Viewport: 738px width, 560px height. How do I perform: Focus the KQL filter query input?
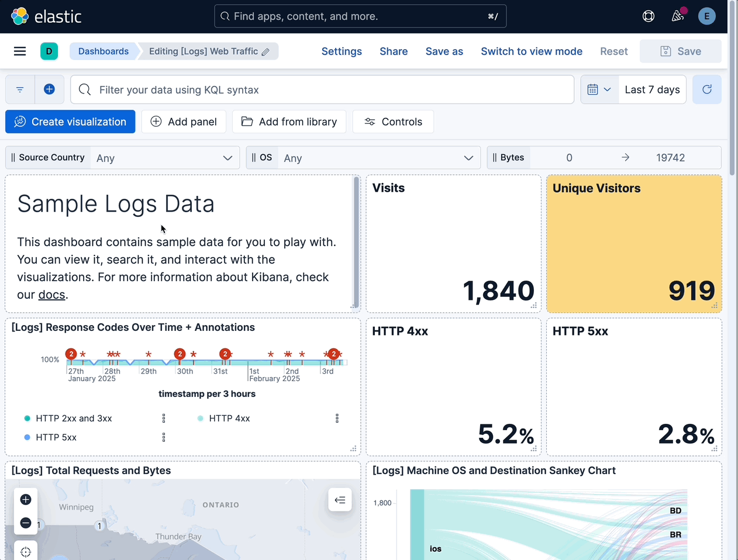(322, 89)
